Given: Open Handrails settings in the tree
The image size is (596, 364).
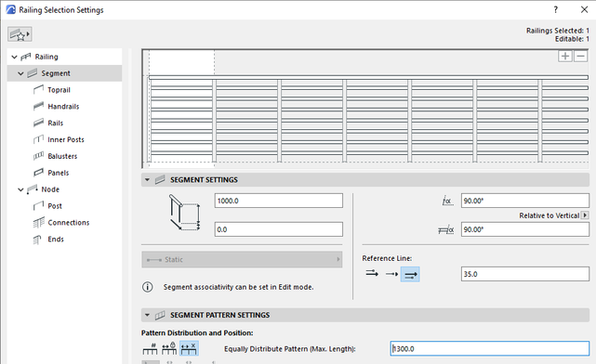Looking at the screenshot, I should (63, 107).
